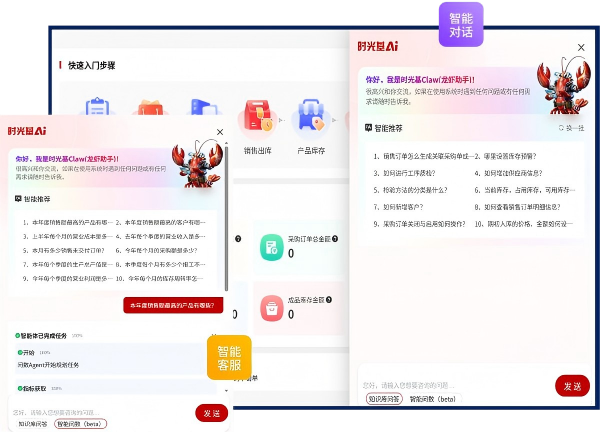The width and height of the screenshot is (600, 432).
Task: Close the left 时光里Ai chat panel
Action: tap(220, 132)
